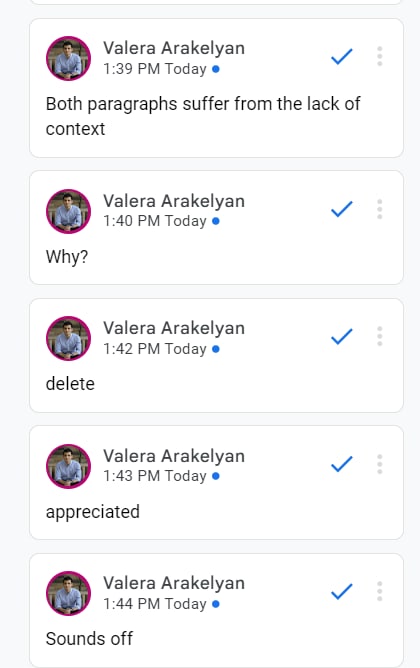Mark the "delete" comment as resolved
The height and width of the screenshot is (668, 420).
pos(342,336)
